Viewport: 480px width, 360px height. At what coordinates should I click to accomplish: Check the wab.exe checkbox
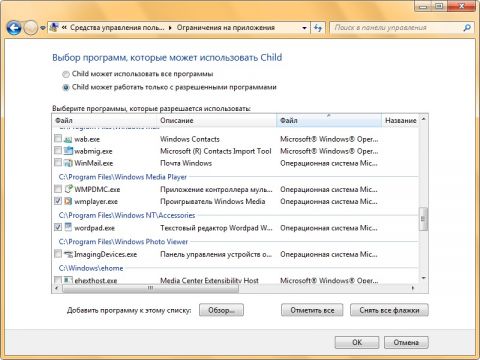click(x=58, y=138)
